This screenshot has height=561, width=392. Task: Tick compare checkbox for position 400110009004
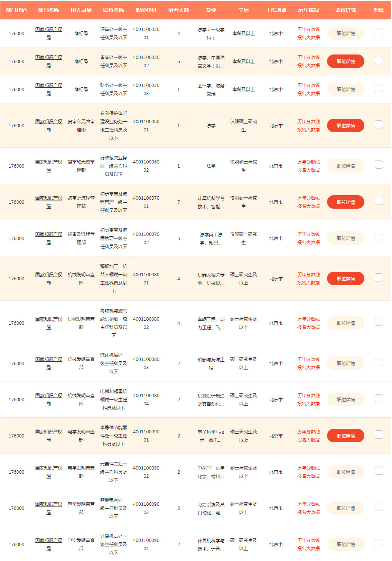(379, 543)
